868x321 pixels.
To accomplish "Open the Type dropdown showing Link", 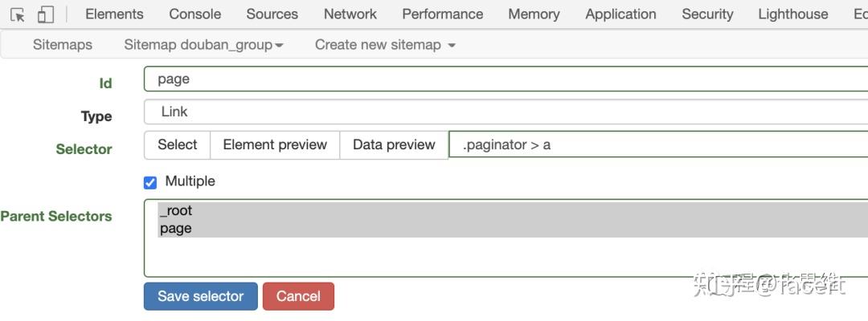I will click(506, 112).
